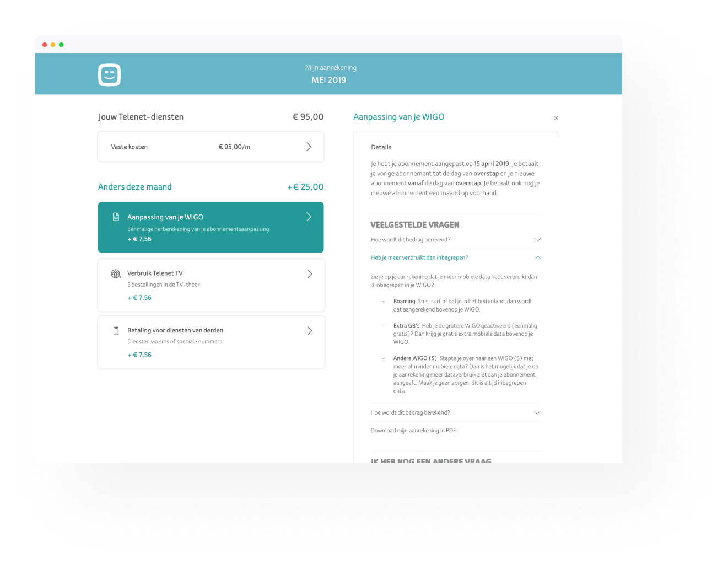This screenshot has height=569, width=728.
Task: Select the Vaste kosten card
Action: click(x=211, y=147)
